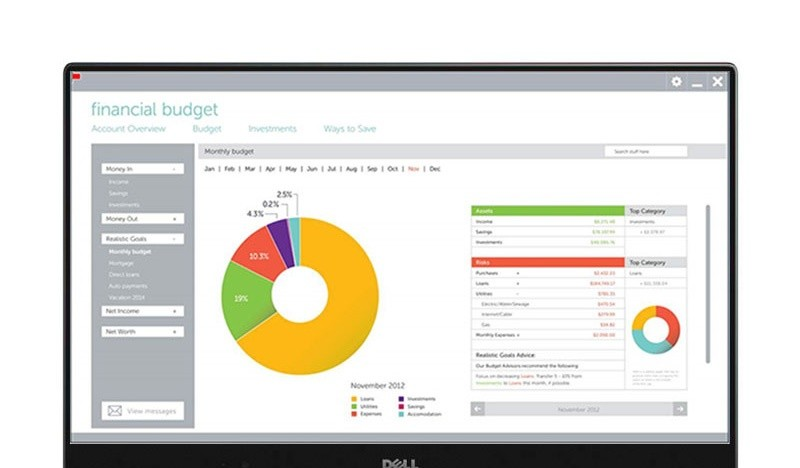Click the green 19% pie slice
The width and height of the screenshot is (800, 468).
tap(247, 299)
